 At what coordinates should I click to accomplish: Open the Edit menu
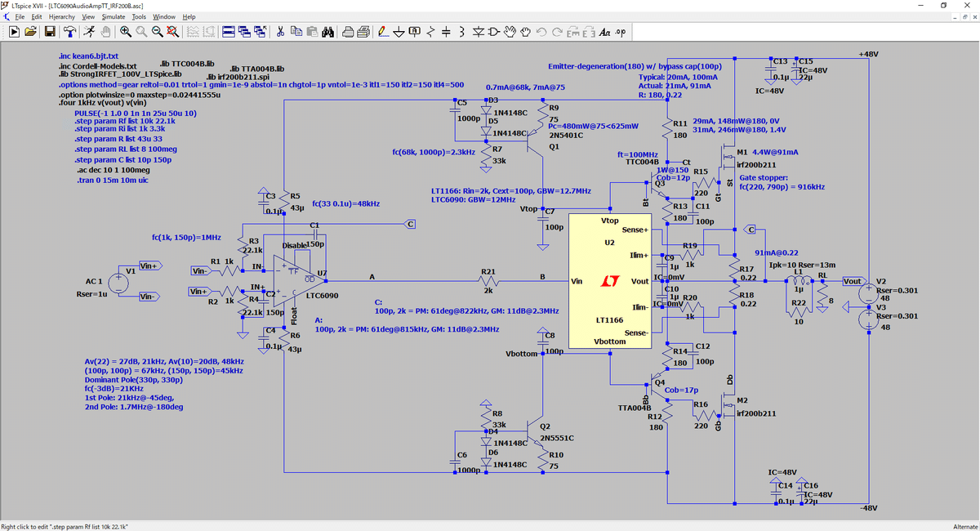37,16
